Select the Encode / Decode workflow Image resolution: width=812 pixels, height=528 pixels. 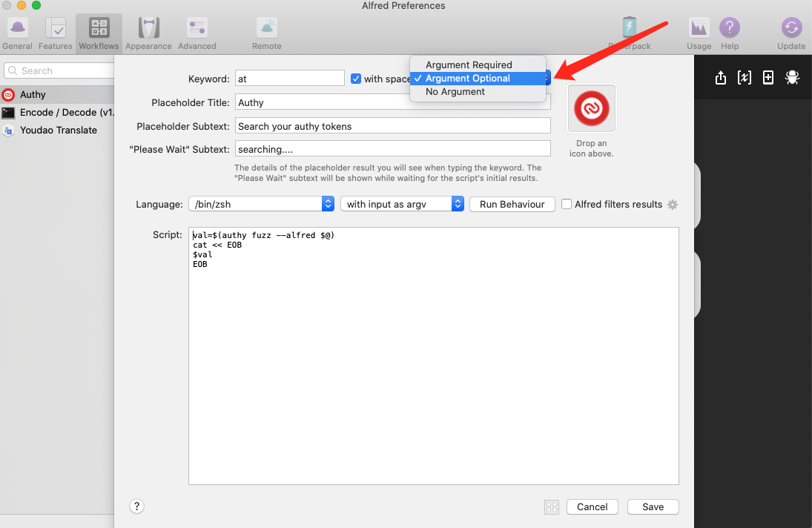[x=57, y=112]
